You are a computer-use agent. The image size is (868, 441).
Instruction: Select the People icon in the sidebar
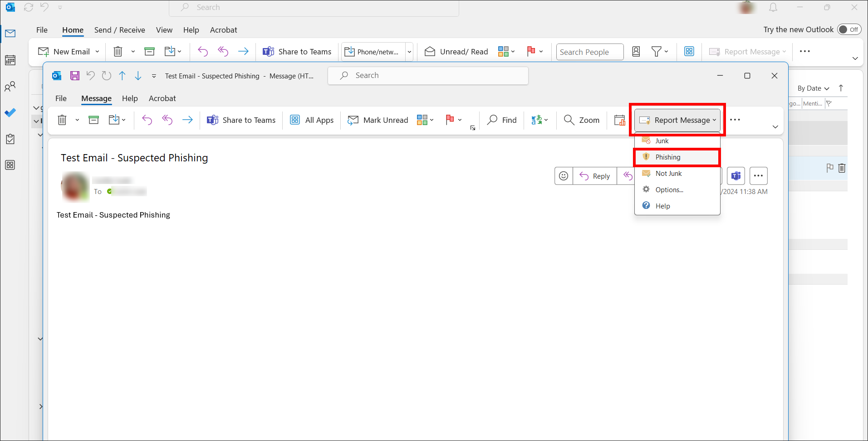[x=10, y=86]
